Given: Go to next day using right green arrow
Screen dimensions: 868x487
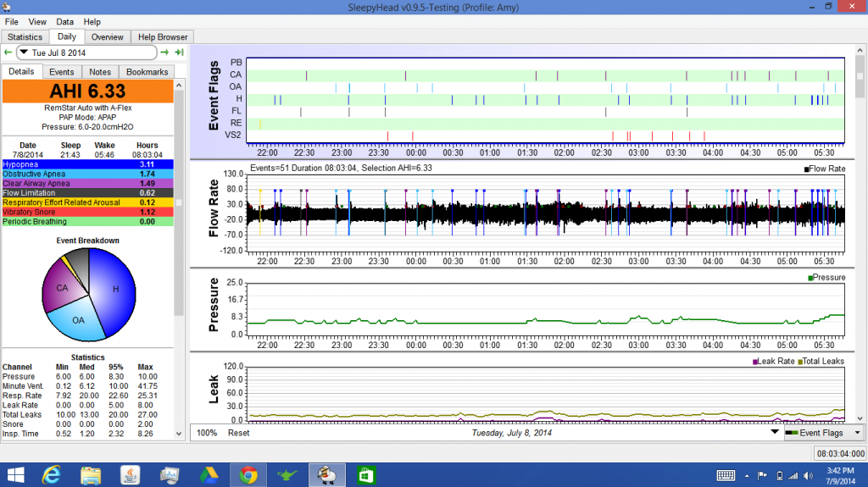Looking at the screenshot, I should point(164,53).
